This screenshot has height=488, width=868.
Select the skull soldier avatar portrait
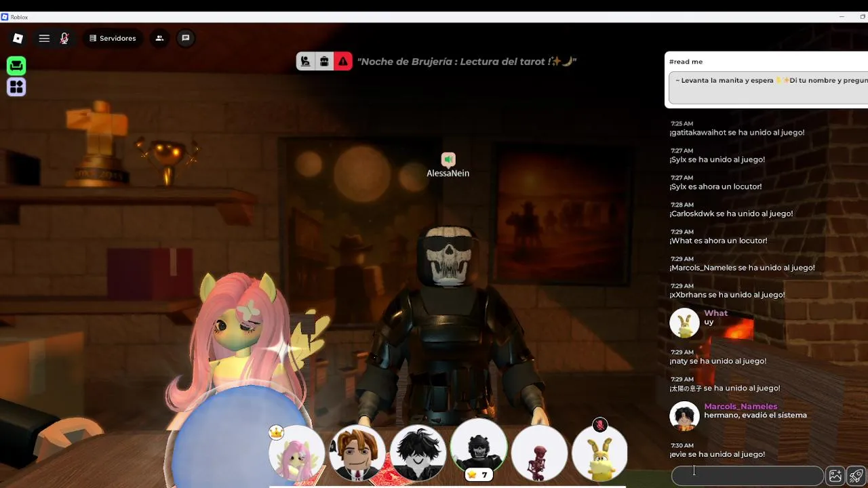point(479,447)
